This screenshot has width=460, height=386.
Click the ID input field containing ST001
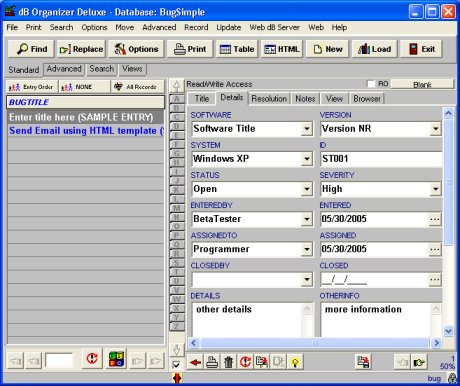381,159
